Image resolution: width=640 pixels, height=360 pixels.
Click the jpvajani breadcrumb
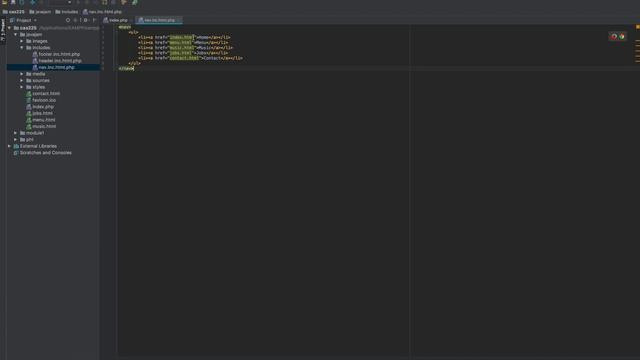point(40,12)
